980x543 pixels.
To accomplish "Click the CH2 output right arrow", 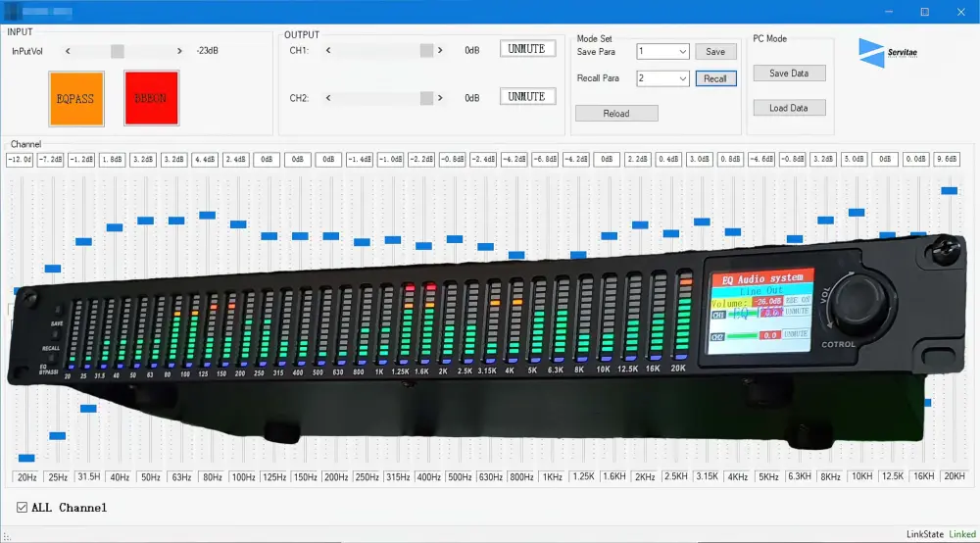I will (442, 98).
